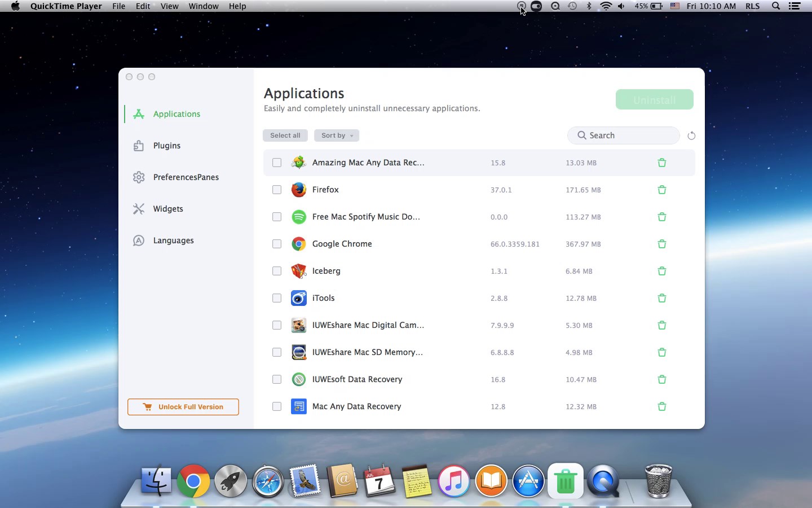
Task: Open the Plugins sidebar section
Action: pyautogui.click(x=166, y=146)
